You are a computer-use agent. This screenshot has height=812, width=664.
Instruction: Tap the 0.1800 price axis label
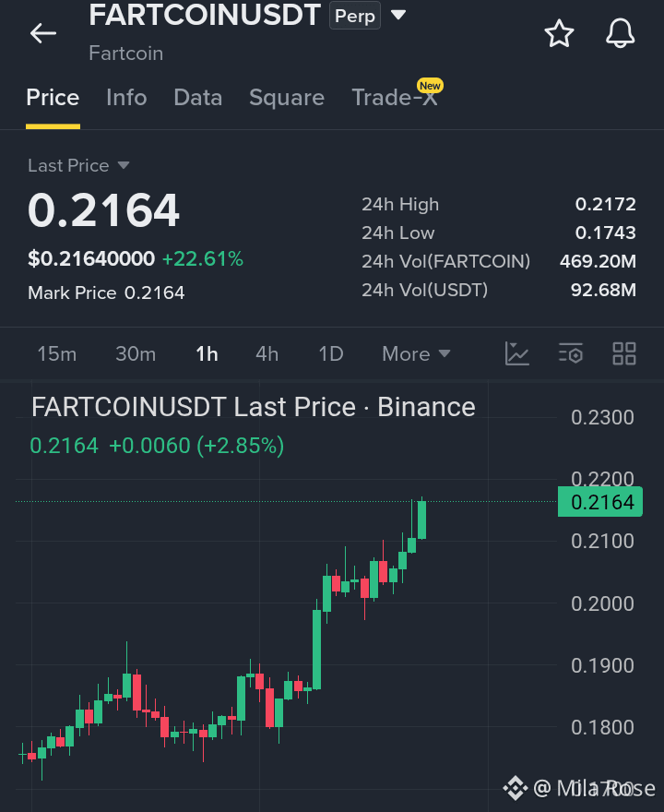(x=602, y=728)
